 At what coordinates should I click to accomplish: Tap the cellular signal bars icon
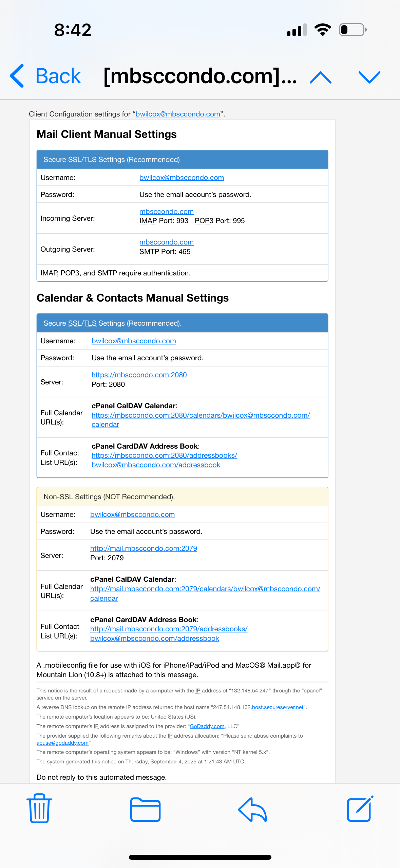[x=297, y=30]
